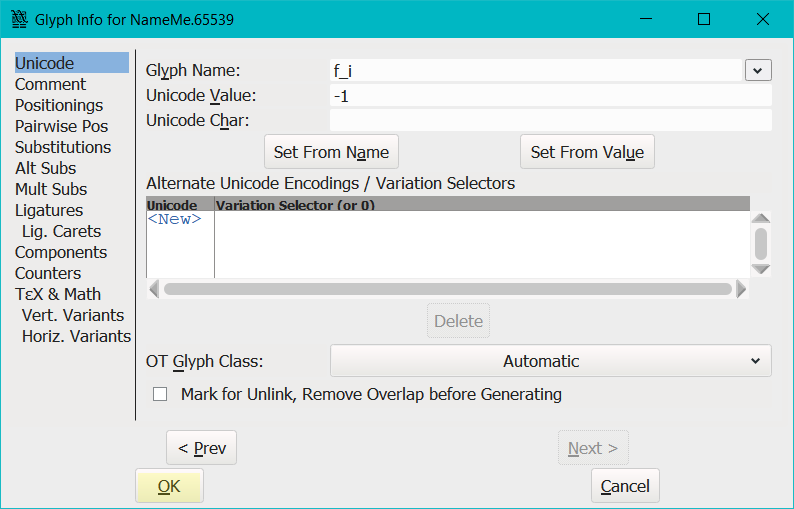Click the FontForge app icon in title bar

(x=19, y=19)
